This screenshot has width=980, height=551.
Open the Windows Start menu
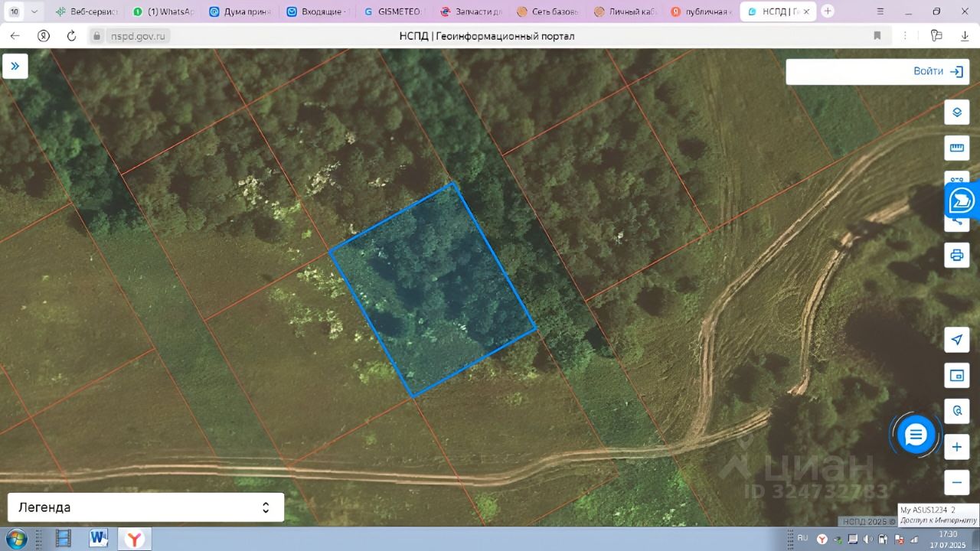point(15,539)
